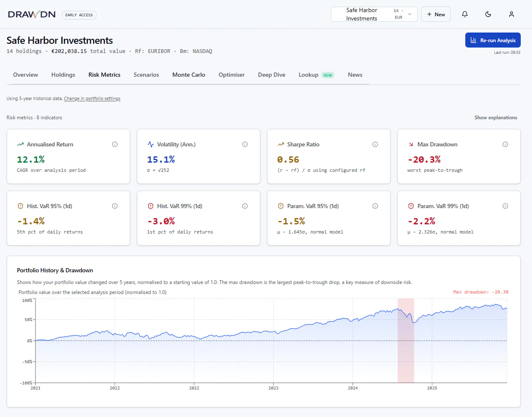Click info icon on Max Drawdown card
532x417 pixels.
point(505,144)
